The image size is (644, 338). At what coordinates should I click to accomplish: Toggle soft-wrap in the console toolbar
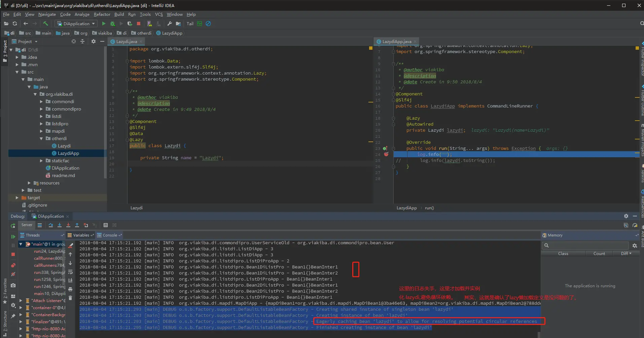click(x=70, y=272)
